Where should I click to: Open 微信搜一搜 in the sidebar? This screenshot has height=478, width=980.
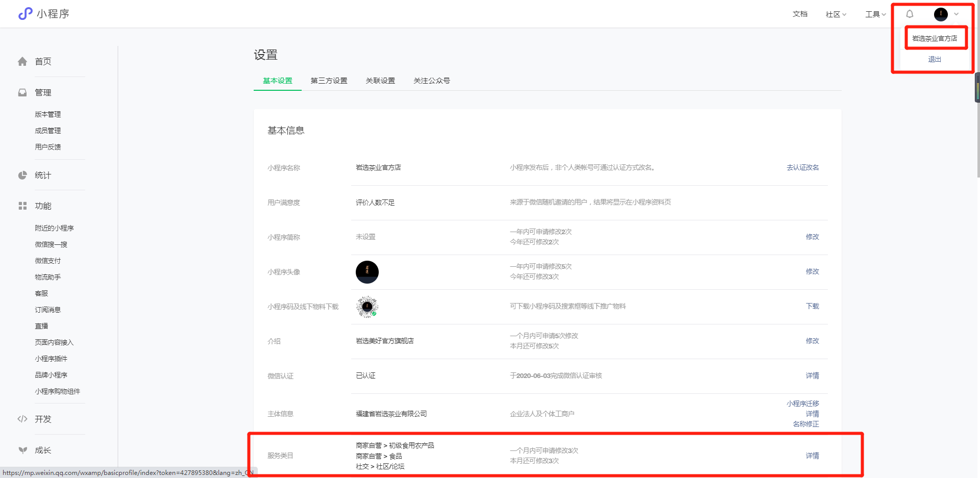(51, 244)
